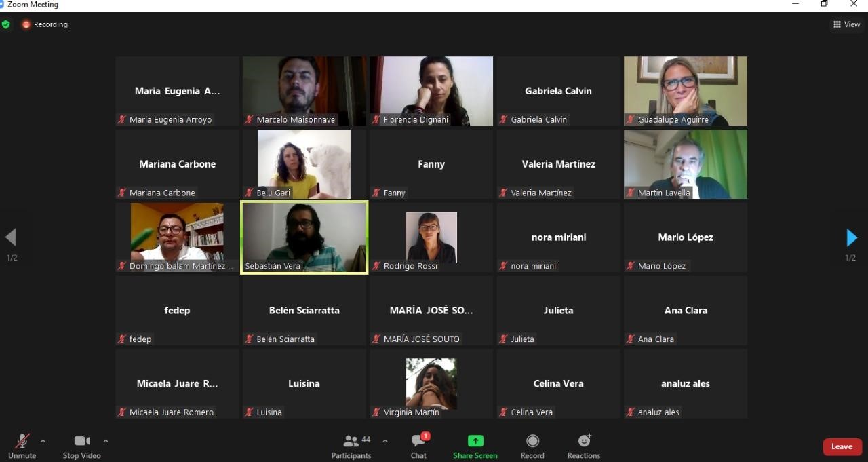Open the Chat icon with notification
The image size is (868, 462).
coord(419,441)
